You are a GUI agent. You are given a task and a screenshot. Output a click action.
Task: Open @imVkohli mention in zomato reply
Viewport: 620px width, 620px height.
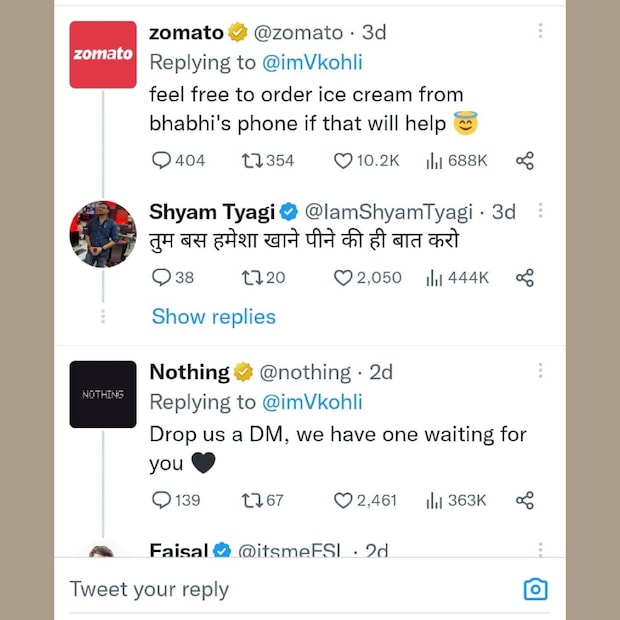coord(312,62)
